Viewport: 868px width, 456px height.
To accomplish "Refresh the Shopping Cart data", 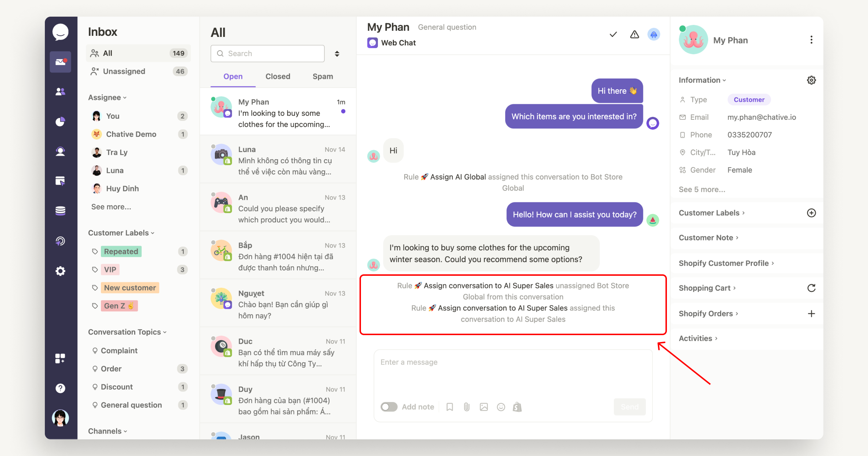I will (812, 288).
